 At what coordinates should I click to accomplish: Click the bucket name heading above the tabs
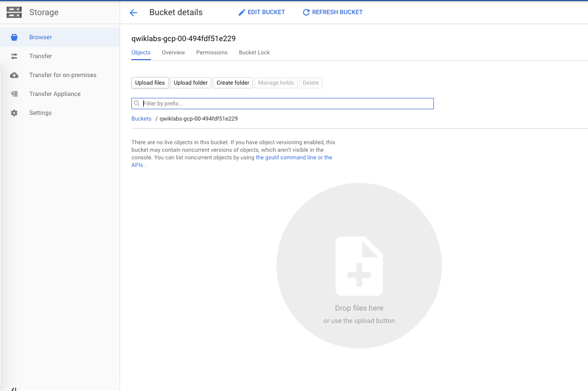[183, 38]
